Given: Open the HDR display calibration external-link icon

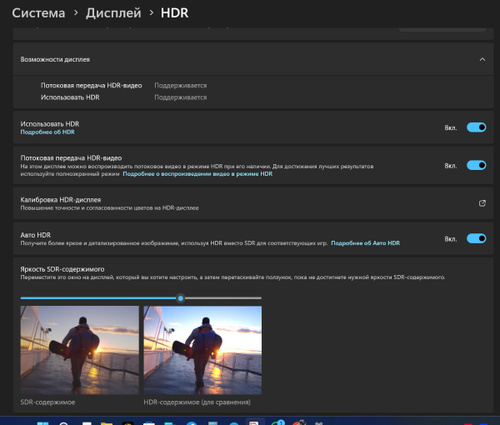Looking at the screenshot, I should coord(482,203).
